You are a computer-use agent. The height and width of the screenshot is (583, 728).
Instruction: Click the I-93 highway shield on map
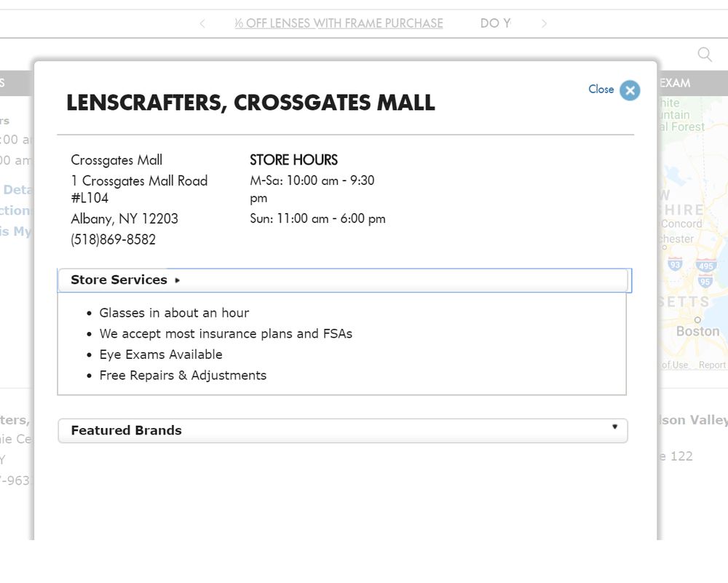(x=675, y=263)
